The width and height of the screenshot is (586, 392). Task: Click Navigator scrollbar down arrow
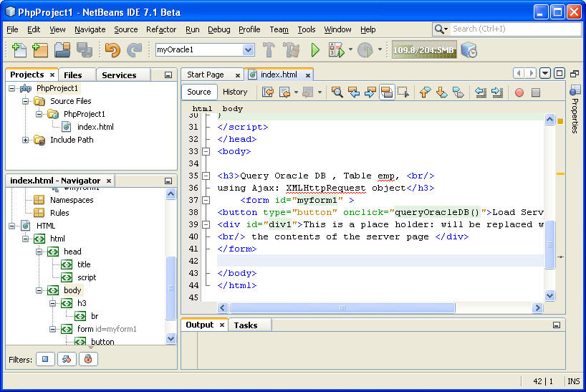tap(170, 339)
